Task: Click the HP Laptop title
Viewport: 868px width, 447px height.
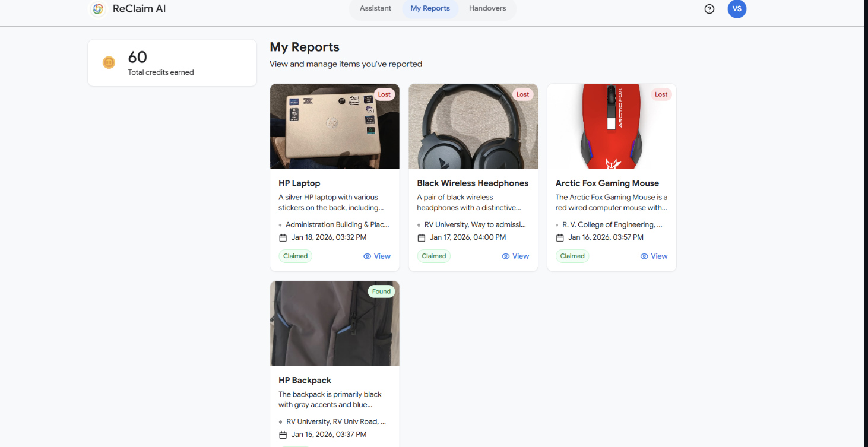Action: [x=299, y=183]
